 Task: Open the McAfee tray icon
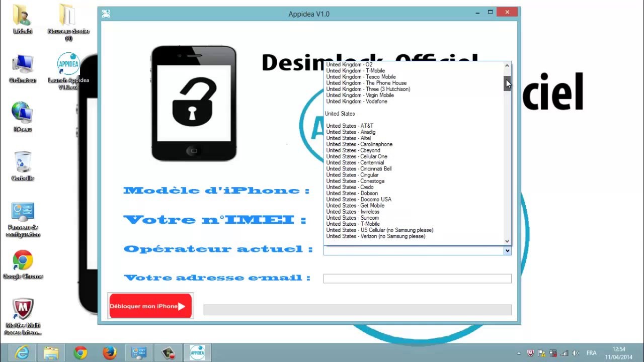click(531, 353)
